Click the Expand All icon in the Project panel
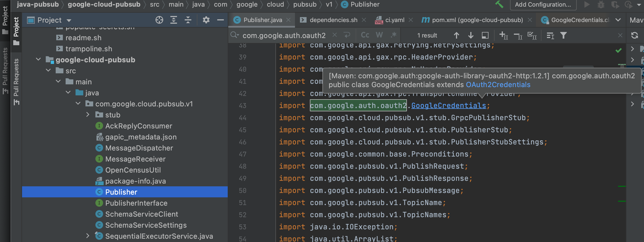644x242 pixels. click(174, 20)
